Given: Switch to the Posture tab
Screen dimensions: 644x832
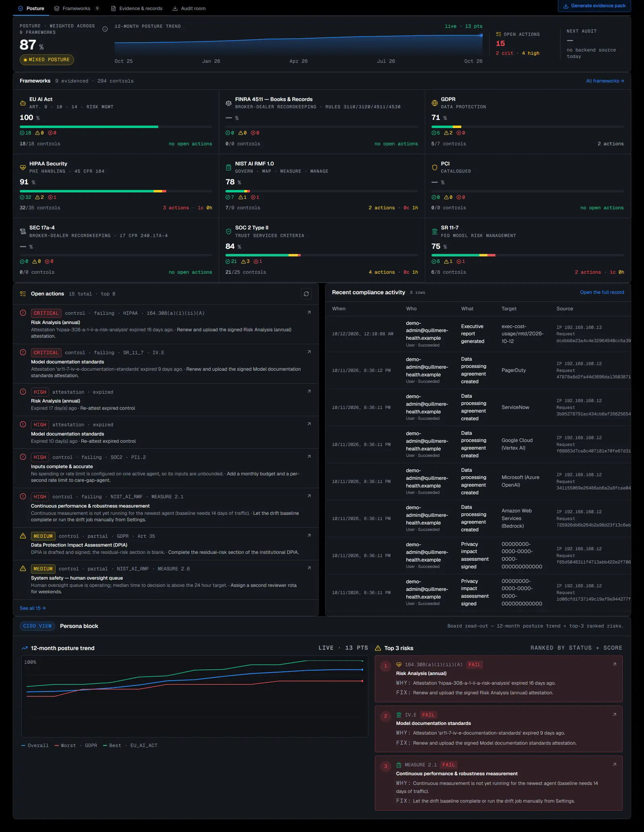Looking at the screenshot, I should click(x=31, y=8).
